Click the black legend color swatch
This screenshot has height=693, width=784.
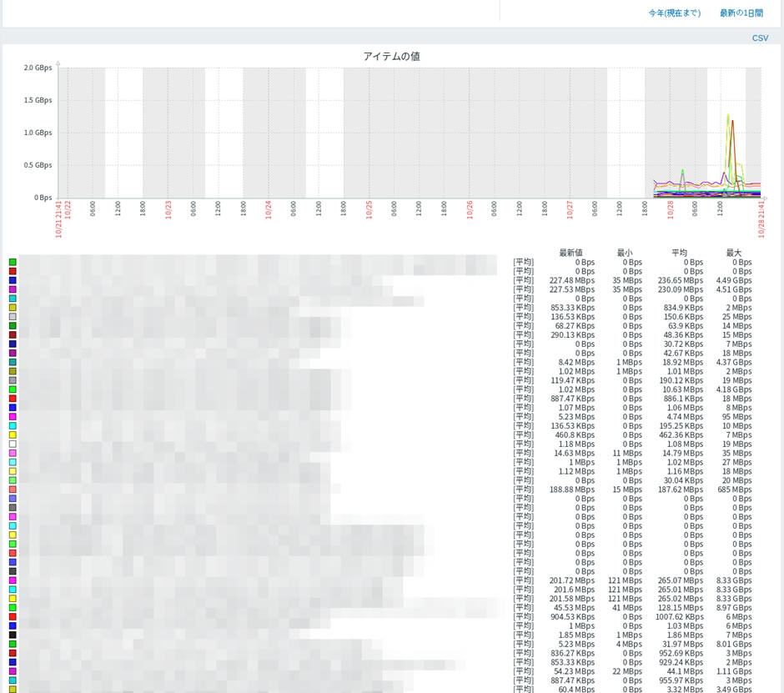point(13,635)
